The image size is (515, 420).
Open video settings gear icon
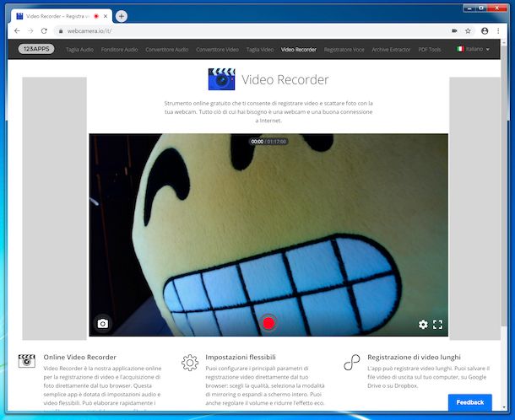pos(423,325)
